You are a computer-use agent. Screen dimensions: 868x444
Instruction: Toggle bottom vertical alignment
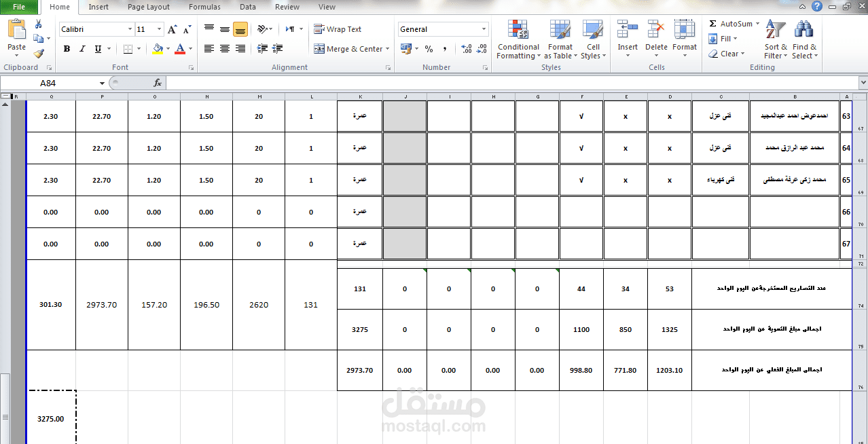[240, 29]
